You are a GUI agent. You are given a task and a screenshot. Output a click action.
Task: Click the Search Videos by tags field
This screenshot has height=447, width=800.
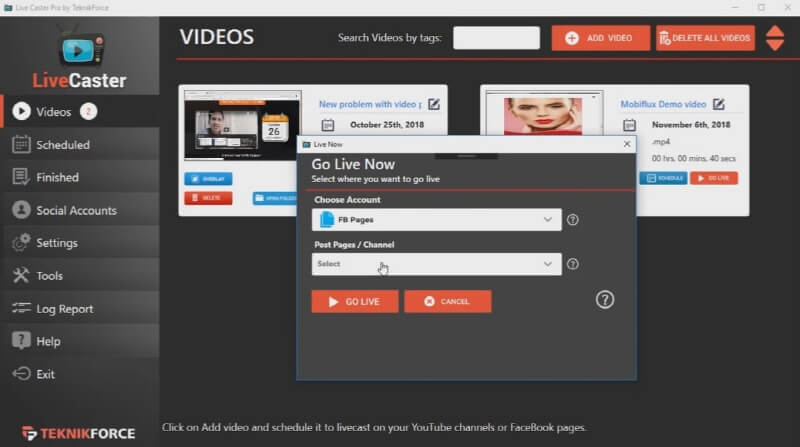[x=496, y=38]
